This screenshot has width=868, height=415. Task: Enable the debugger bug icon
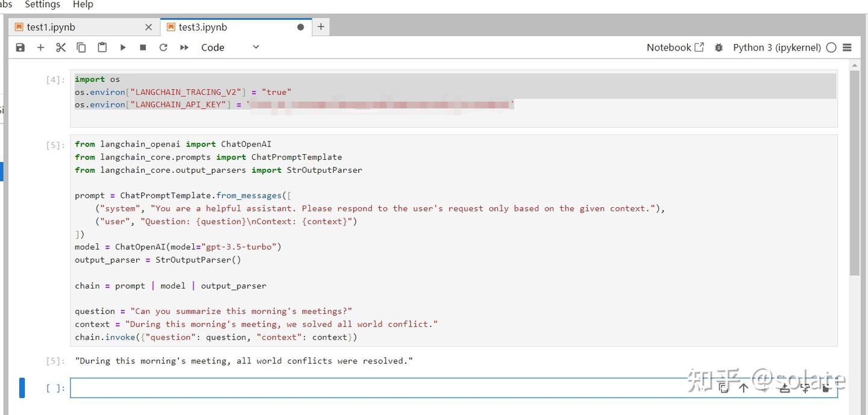coord(719,48)
